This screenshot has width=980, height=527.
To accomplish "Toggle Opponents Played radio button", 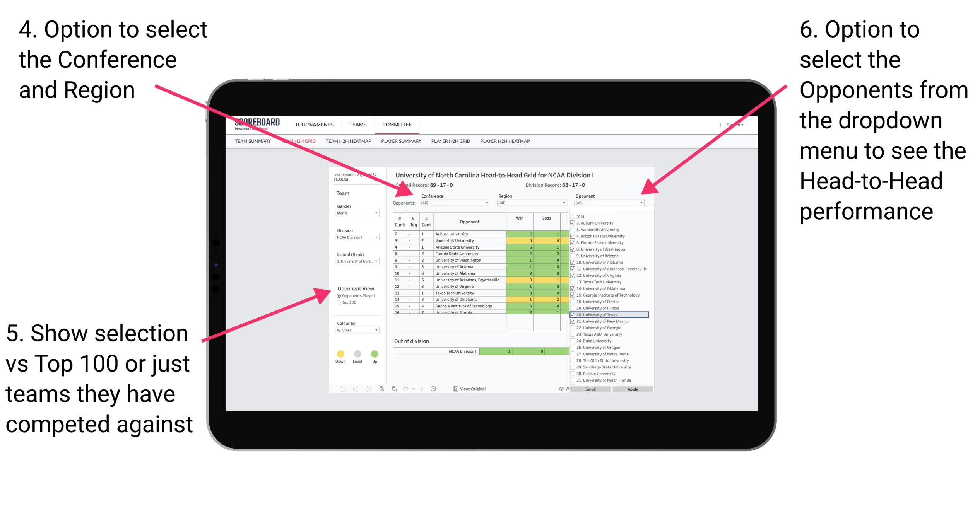I will point(339,296).
